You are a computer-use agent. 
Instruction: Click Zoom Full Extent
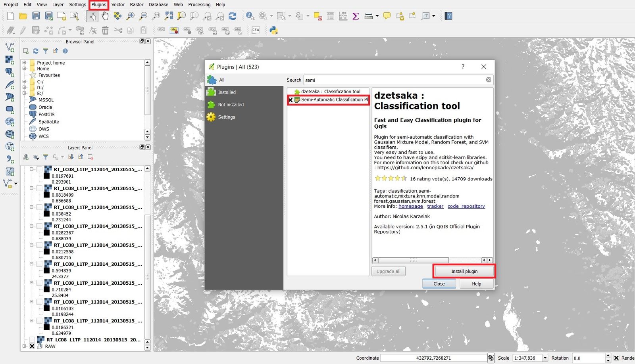tap(169, 16)
